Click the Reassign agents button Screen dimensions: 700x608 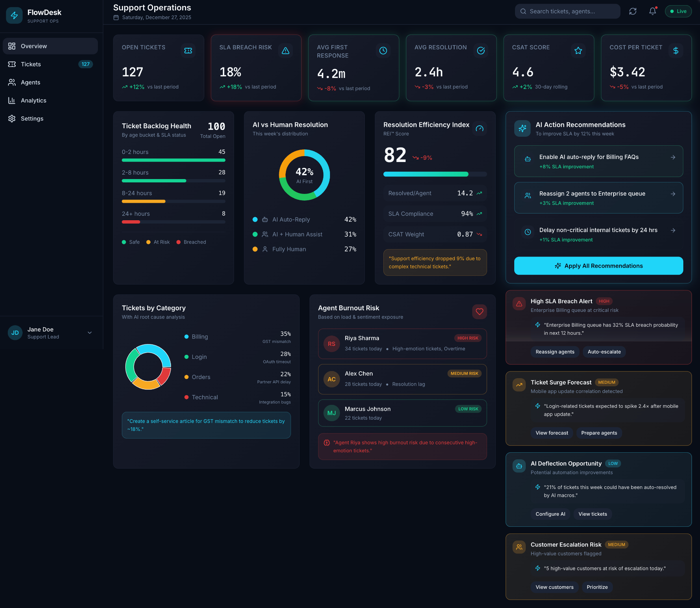click(x=555, y=352)
